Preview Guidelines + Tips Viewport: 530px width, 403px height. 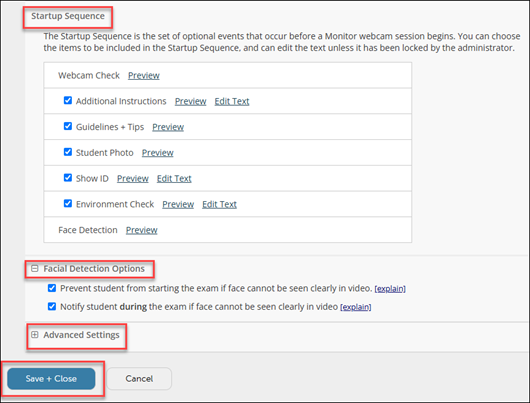168,127
